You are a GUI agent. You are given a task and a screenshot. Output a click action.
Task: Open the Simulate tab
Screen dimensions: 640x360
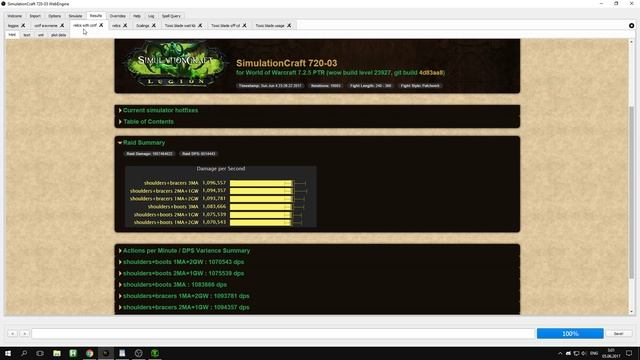(x=76, y=16)
